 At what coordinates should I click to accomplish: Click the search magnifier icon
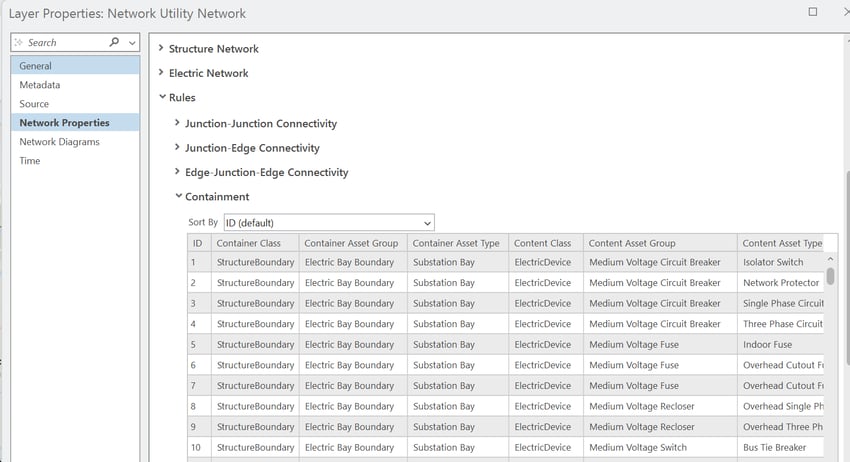(114, 43)
